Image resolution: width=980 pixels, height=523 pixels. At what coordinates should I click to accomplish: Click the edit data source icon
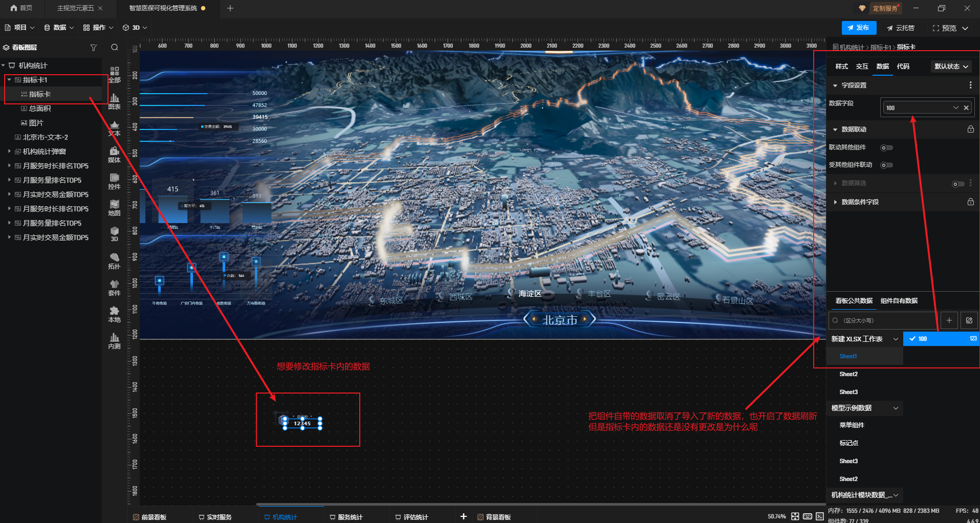969,320
